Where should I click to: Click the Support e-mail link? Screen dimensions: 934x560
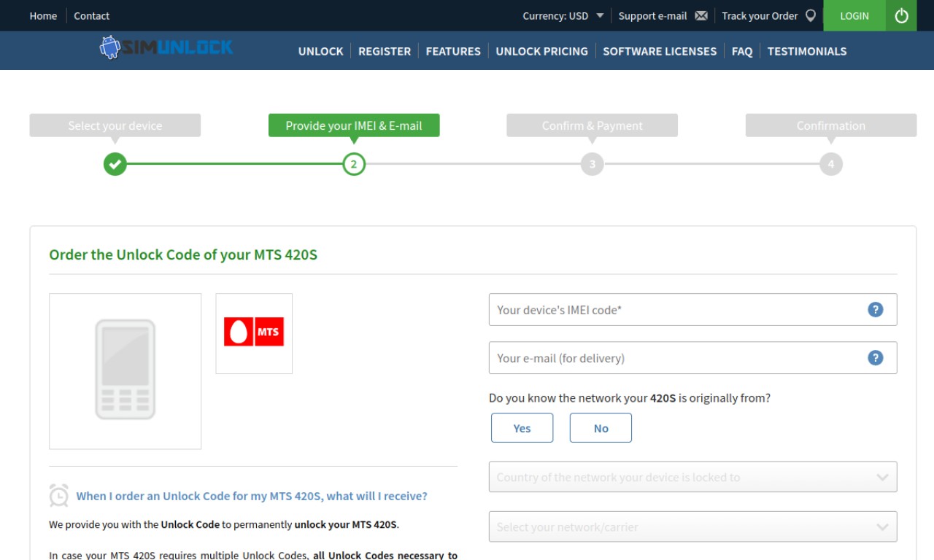653,15
